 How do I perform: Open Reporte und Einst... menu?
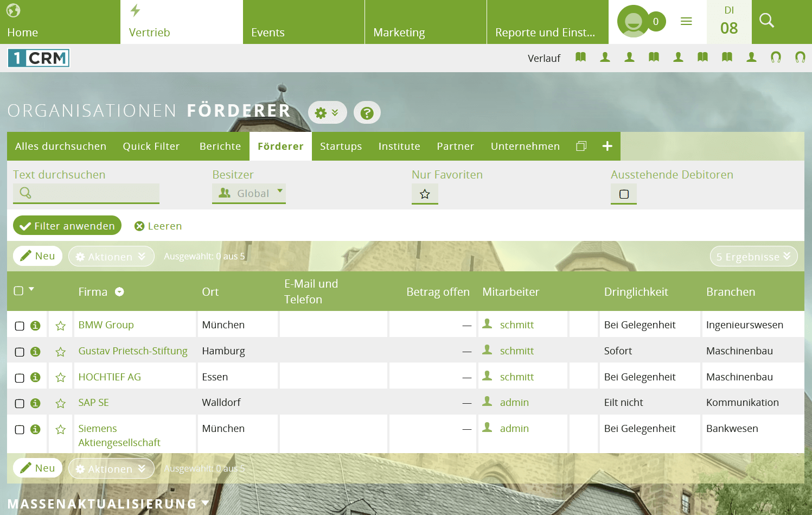(x=548, y=22)
